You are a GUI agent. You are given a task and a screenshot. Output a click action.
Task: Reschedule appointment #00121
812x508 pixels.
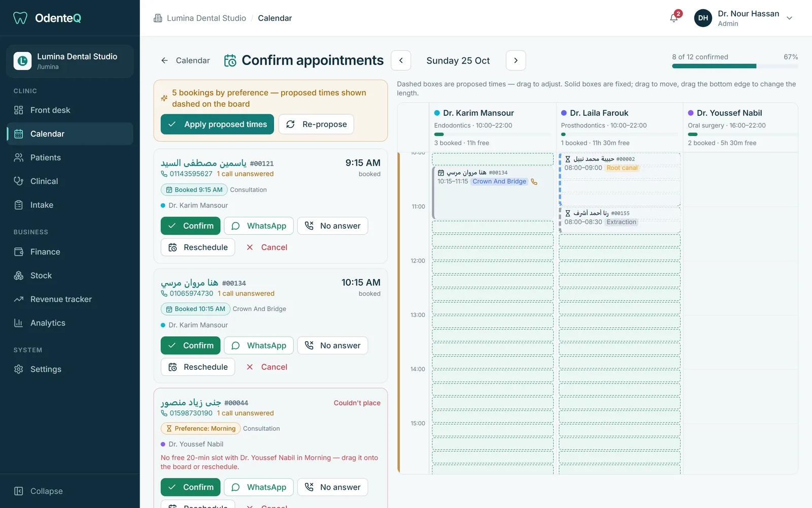(x=198, y=247)
